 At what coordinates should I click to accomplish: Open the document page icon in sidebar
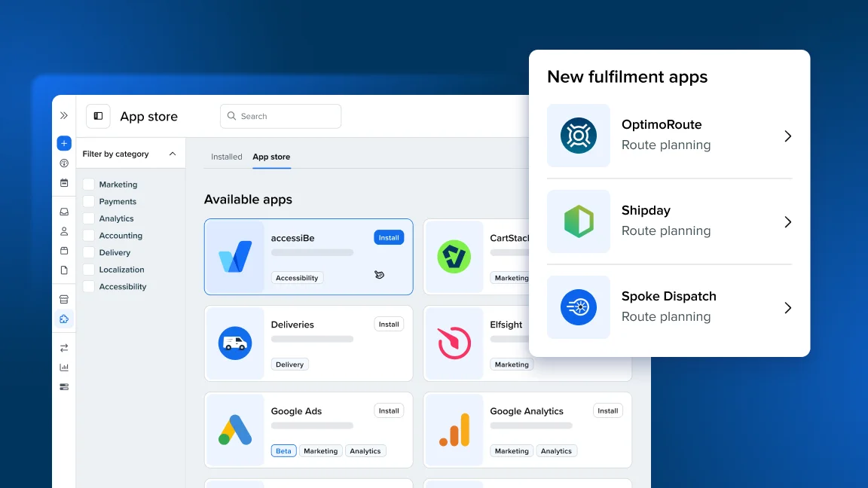point(64,270)
